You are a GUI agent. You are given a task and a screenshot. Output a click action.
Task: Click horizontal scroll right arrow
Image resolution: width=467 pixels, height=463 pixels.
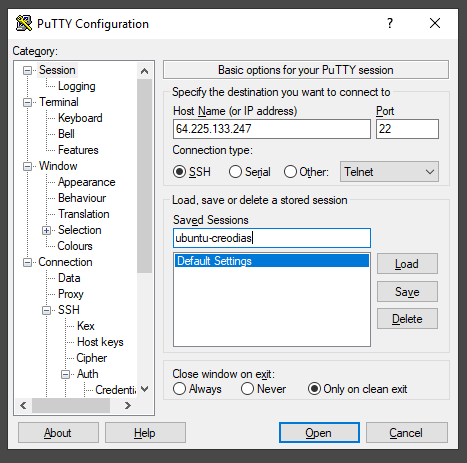click(128, 405)
